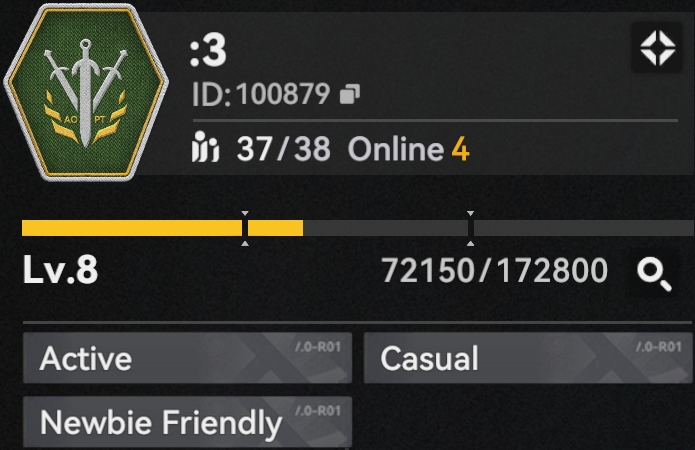Click the dark bar segment between the two markers
The height and width of the screenshot is (450, 695).
click(x=385, y=228)
